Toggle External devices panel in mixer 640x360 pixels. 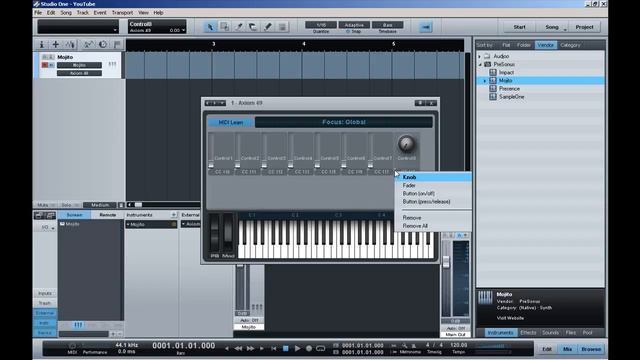pos(45,313)
